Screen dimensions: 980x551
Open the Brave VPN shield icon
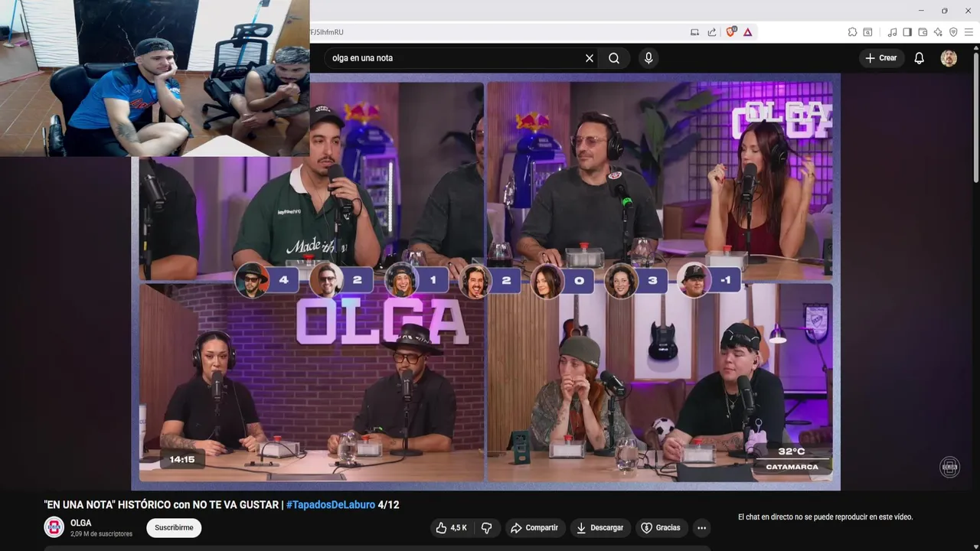coord(953,32)
